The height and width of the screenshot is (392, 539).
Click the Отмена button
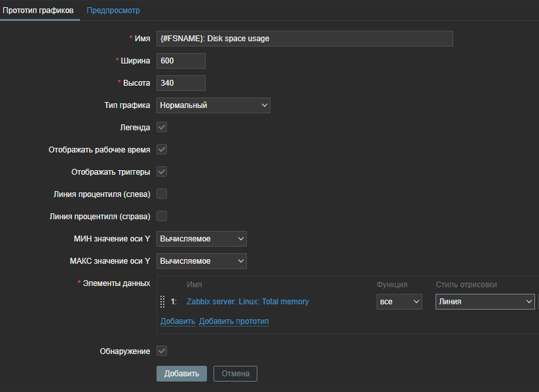click(x=235, y=374)
